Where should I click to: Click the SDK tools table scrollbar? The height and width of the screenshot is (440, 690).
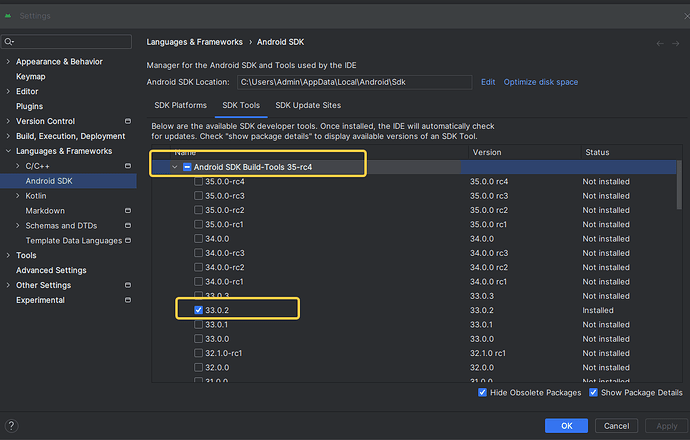coord(679,185)
